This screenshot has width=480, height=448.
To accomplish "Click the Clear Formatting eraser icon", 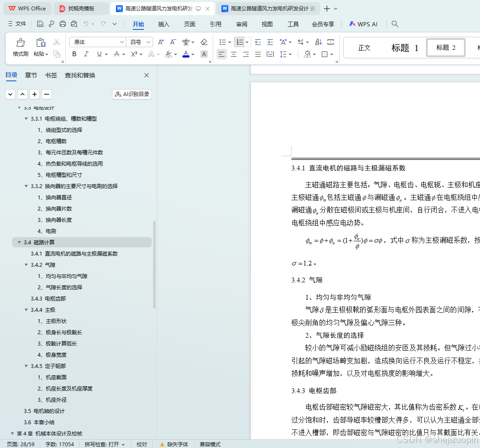I will [204, 42].
